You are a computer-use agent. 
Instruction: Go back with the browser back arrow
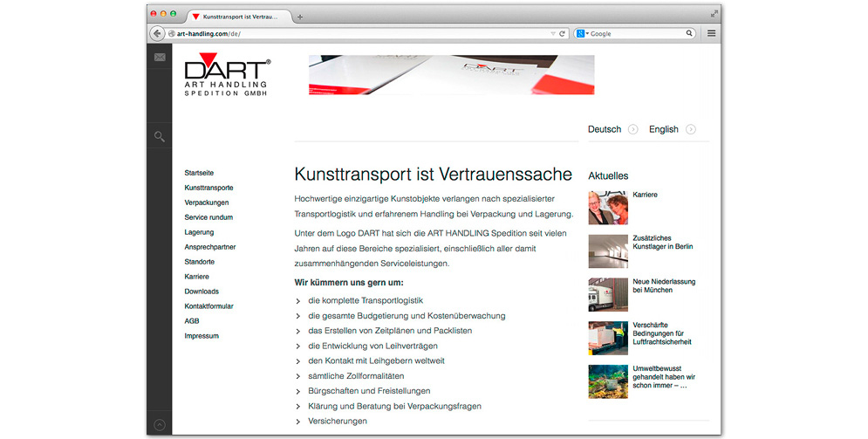pos(157,33)
